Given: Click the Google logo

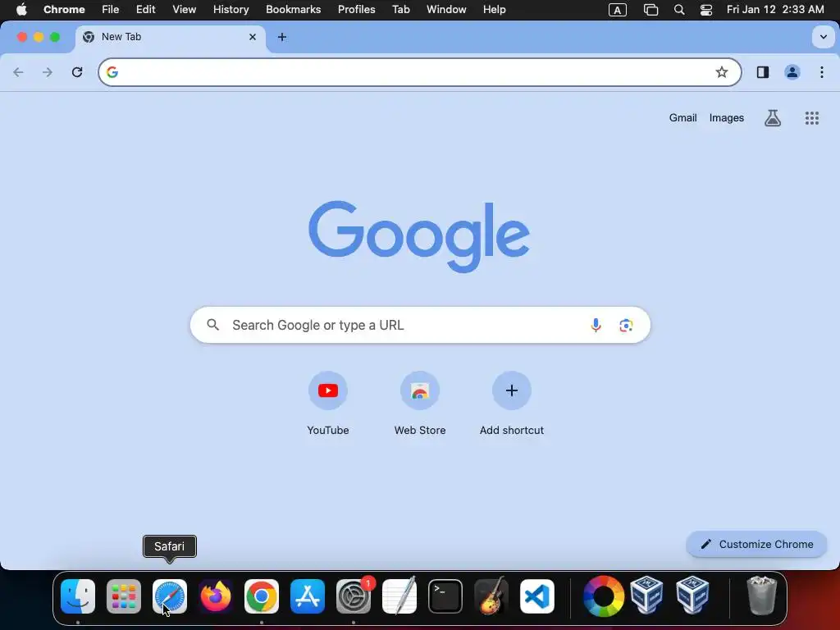Looking at the screenshot, I should click(419, 236).
